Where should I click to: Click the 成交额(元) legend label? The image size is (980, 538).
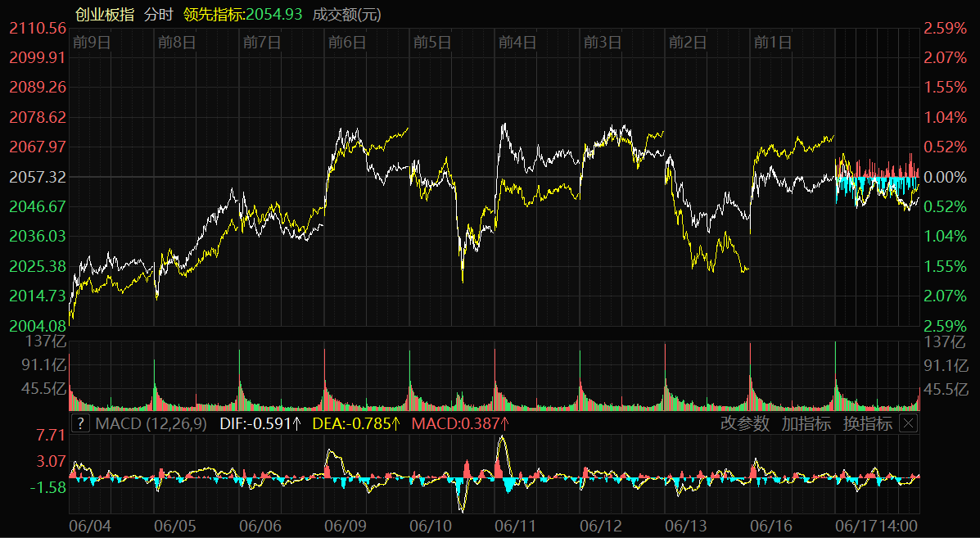coord(346,14)
